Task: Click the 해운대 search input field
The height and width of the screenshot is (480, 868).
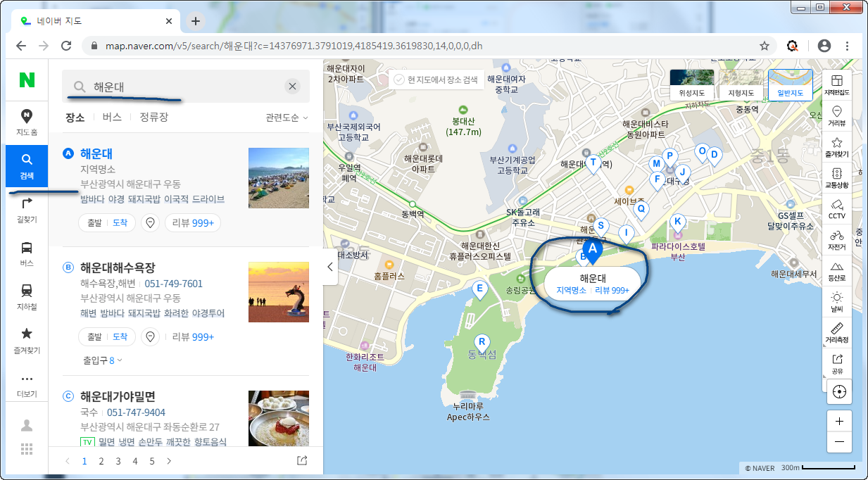Action: pos(186,87)
